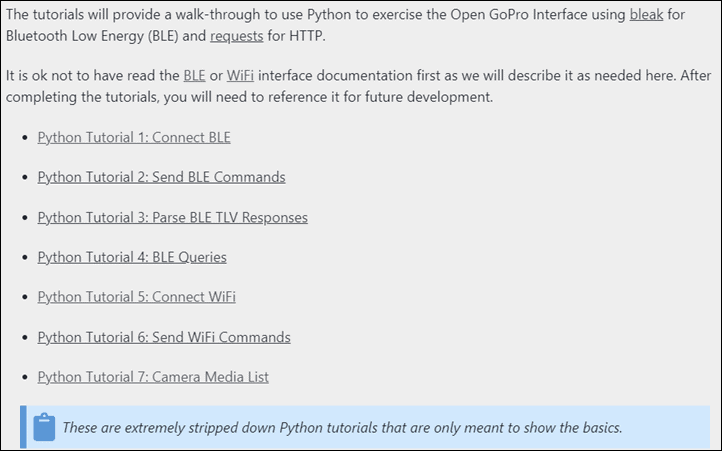
Task: Open Python Tutorial 7: Camera Media List
Action: tap(153, 377)
